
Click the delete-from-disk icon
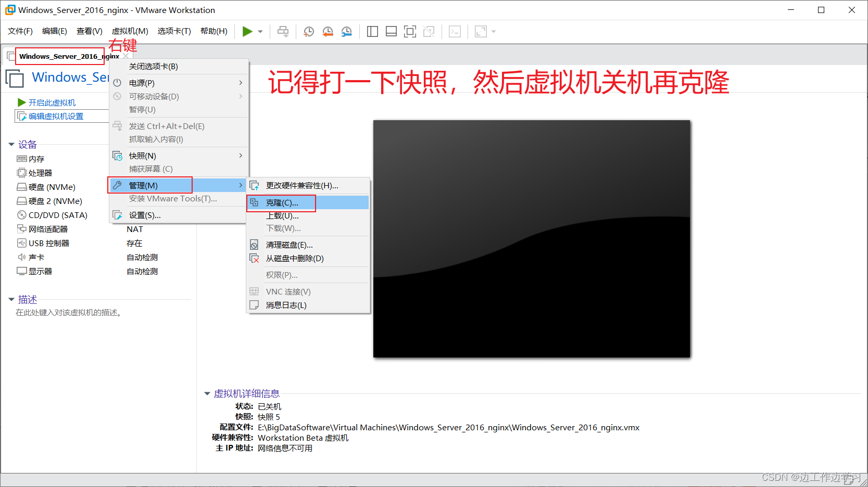click(254, 258)
